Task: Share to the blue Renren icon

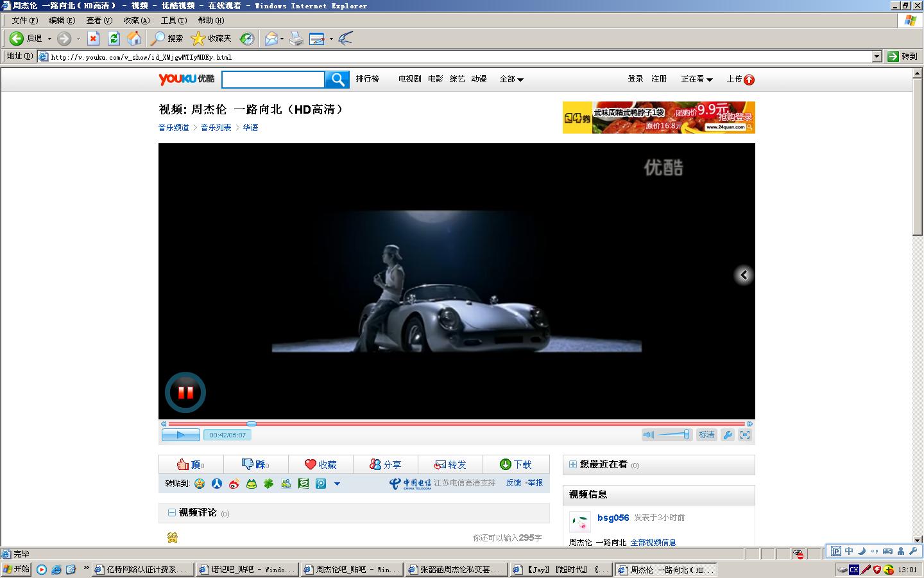Action: [x=217, y=484]
